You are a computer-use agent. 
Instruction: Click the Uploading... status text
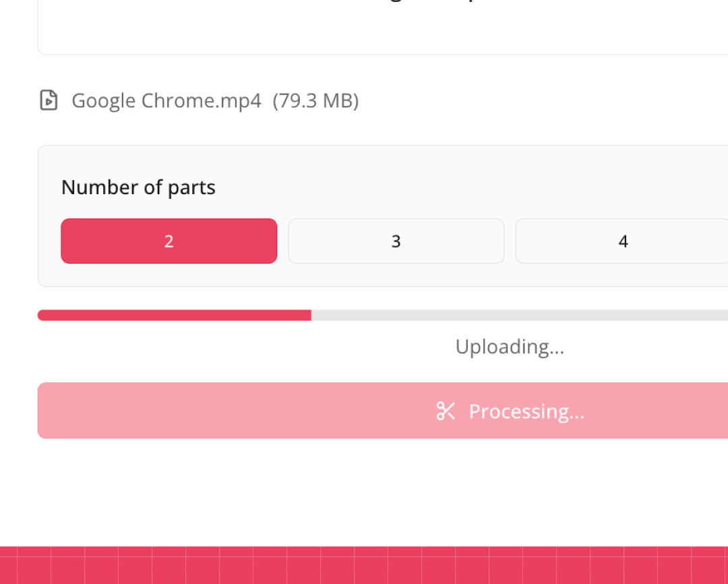(x=510, y=347)
